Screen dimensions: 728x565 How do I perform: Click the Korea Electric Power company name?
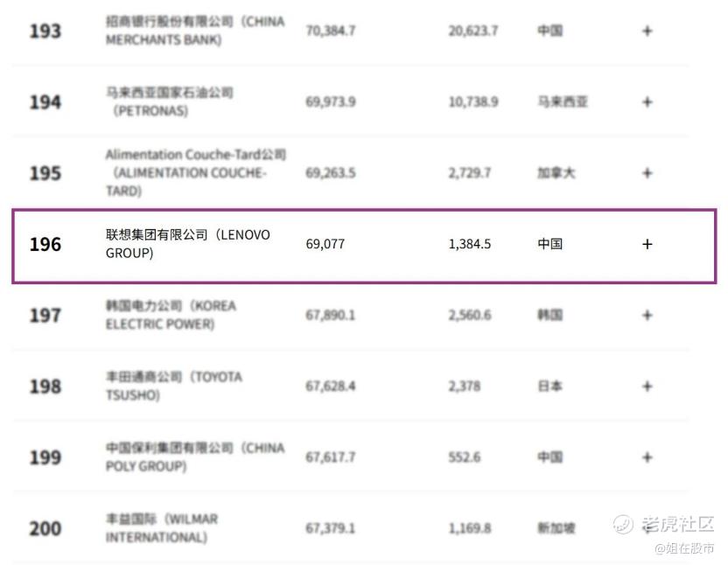(x=171, y=315)
